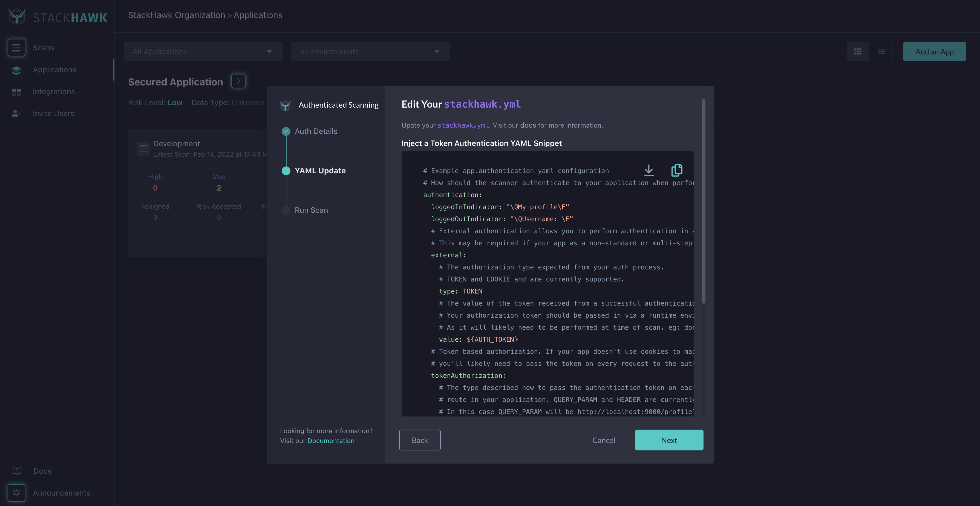Click the Applications layers icon
Screen dimensions: 980x506
coord(16,70)
